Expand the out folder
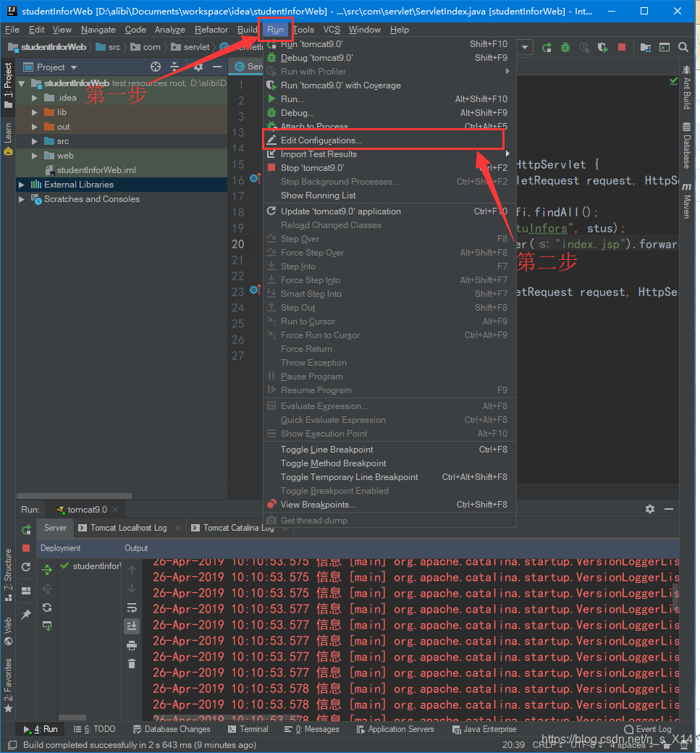The image size is (700, 753). point(34,127)
